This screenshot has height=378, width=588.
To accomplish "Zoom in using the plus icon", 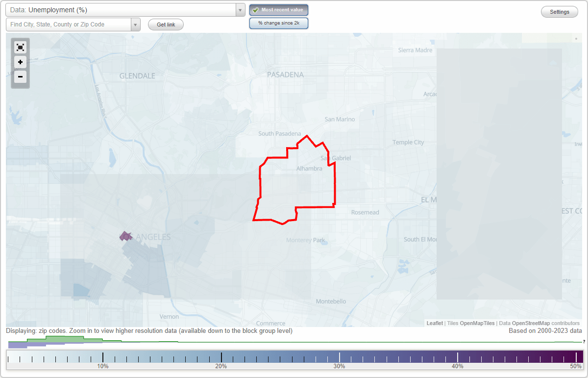I will point(20,62).
